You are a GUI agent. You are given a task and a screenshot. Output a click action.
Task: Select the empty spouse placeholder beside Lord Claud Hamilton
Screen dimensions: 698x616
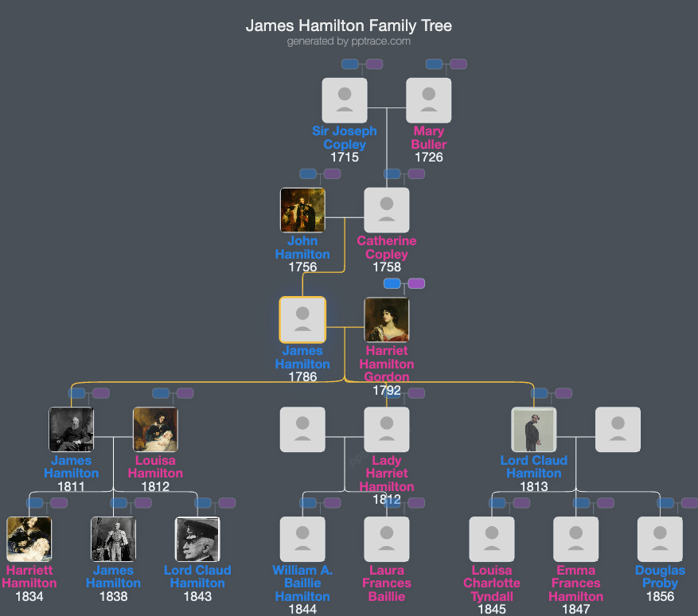coord(618,429)
